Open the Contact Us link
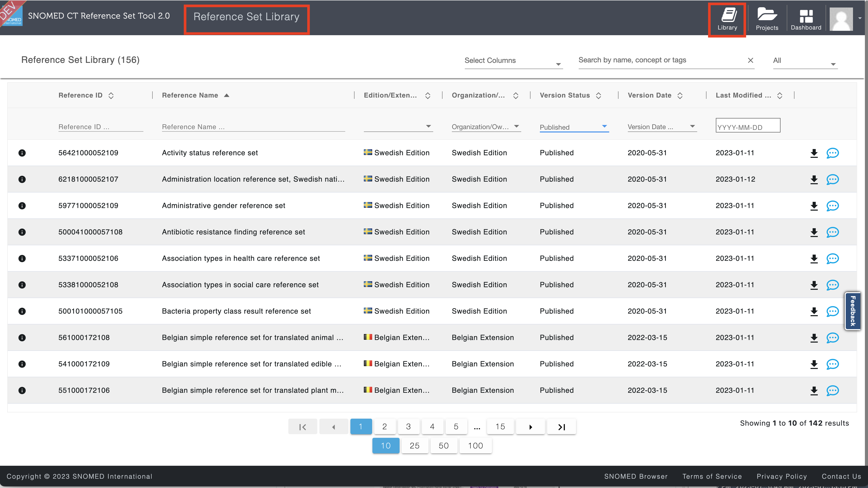This screenshot has width=868, height=488. [x=841, y=477]
